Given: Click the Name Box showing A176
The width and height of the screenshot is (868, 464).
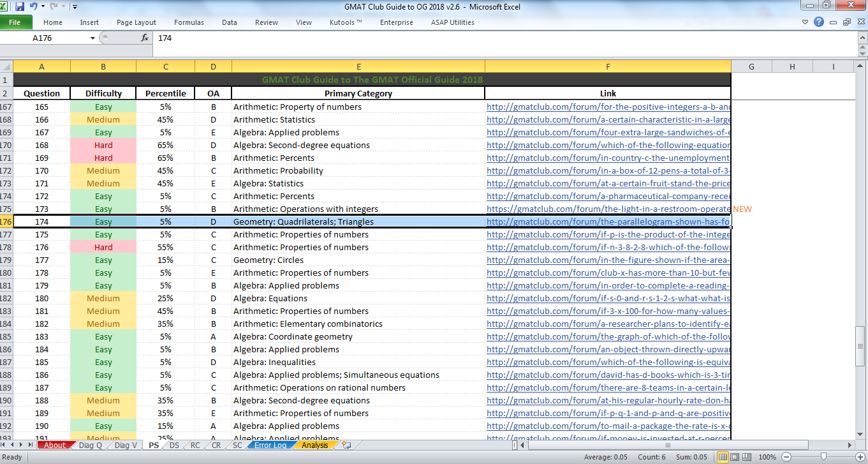Looking at the screenshot, I should coord(44,38).
